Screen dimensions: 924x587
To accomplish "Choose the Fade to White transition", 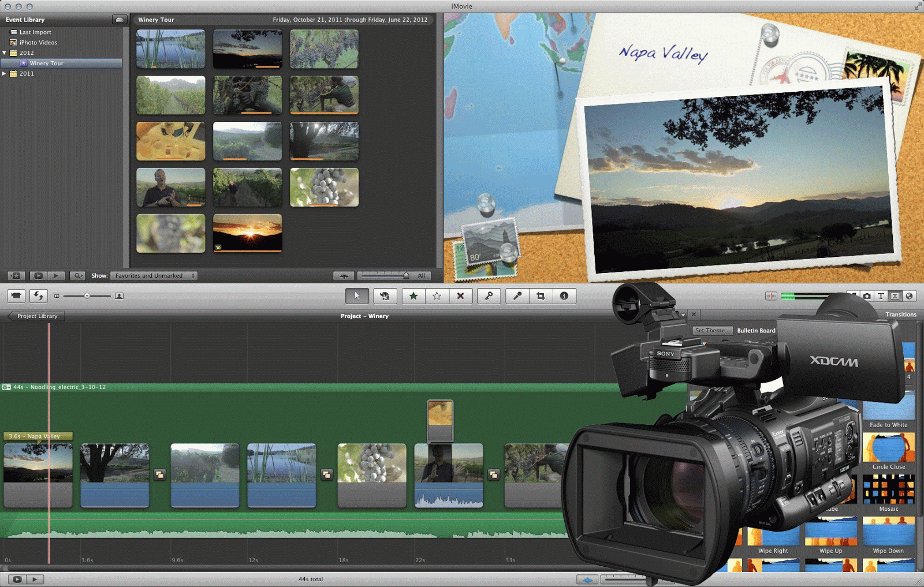I will tap(888, 410).
